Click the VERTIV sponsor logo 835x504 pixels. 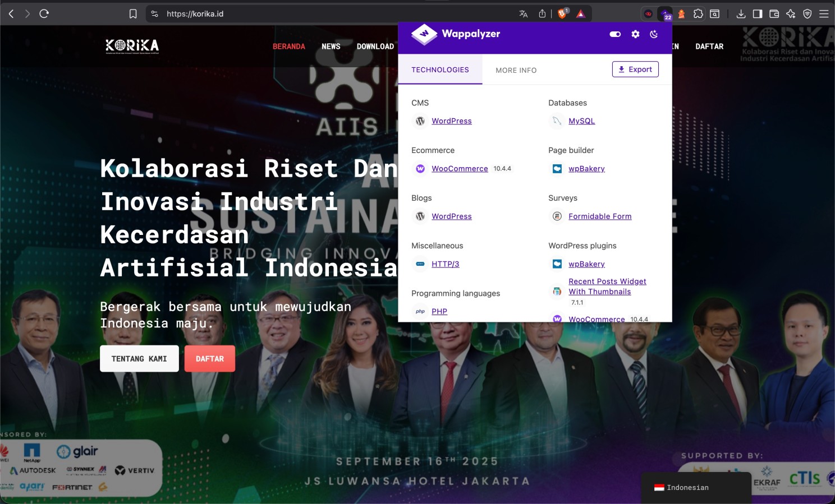coord(135,470)
